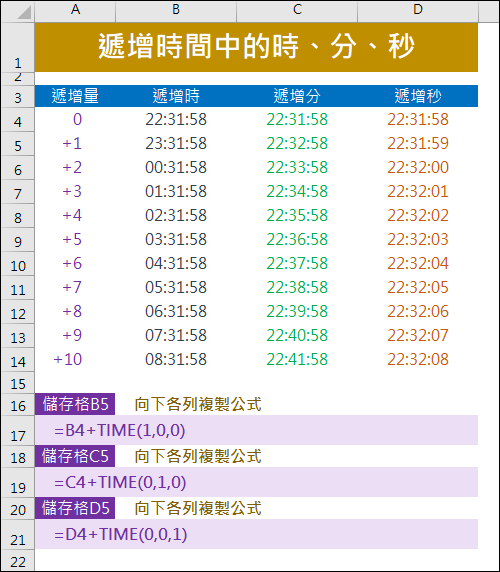Viewport: 500px width, 572px height.
Task: Select cell showing 23:31:58
Action: point(176,143)
